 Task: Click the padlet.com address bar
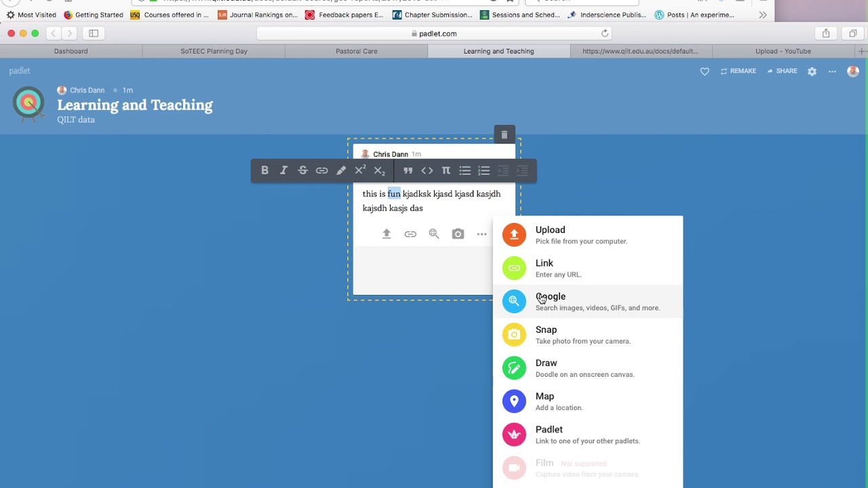(434, 33)
